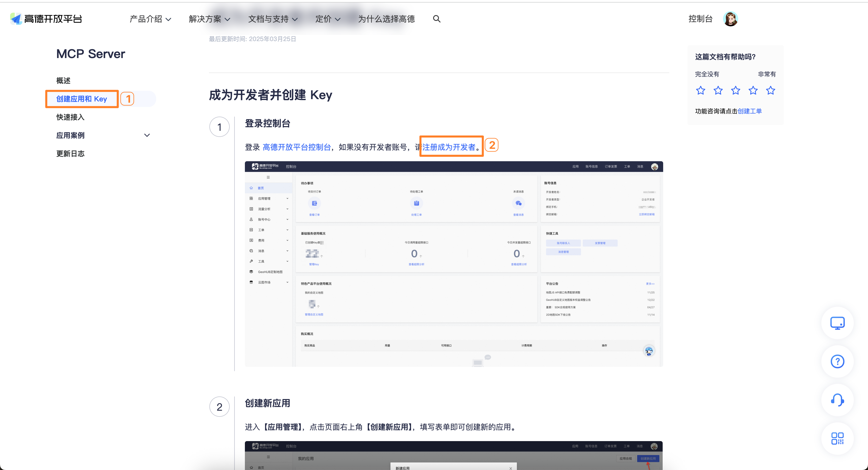Expand the 文档与支持 dropdown
868x470 pixels.
click(x=273, y=19)
